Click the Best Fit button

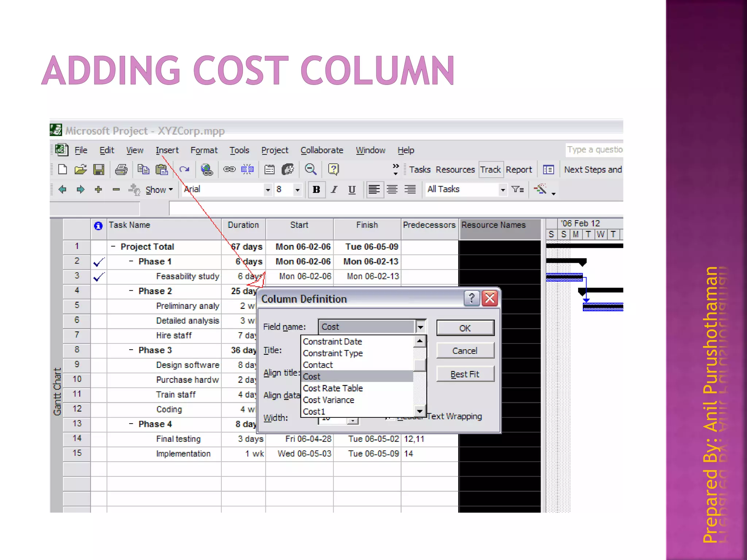(465, 374)
